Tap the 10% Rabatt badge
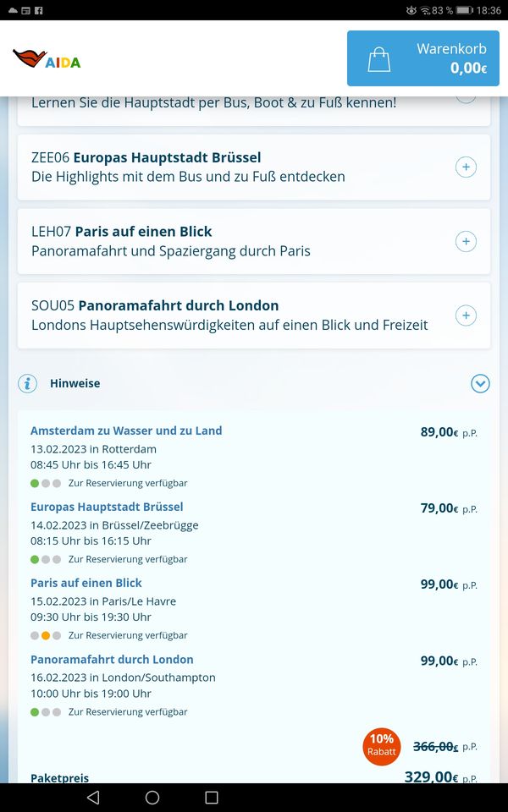 382,745
